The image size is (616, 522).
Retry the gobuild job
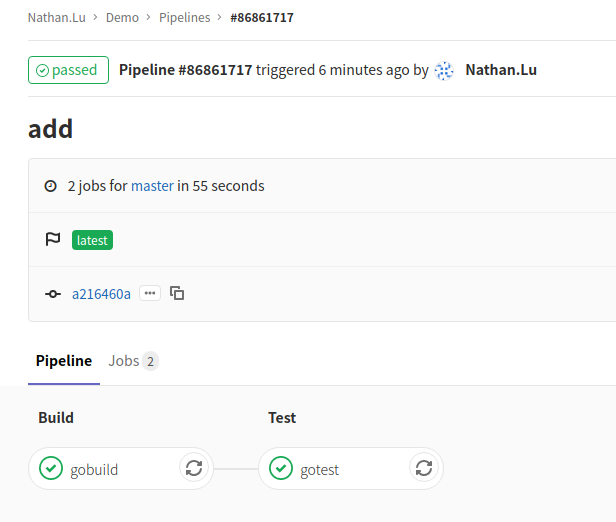click(x=194, y=467)
